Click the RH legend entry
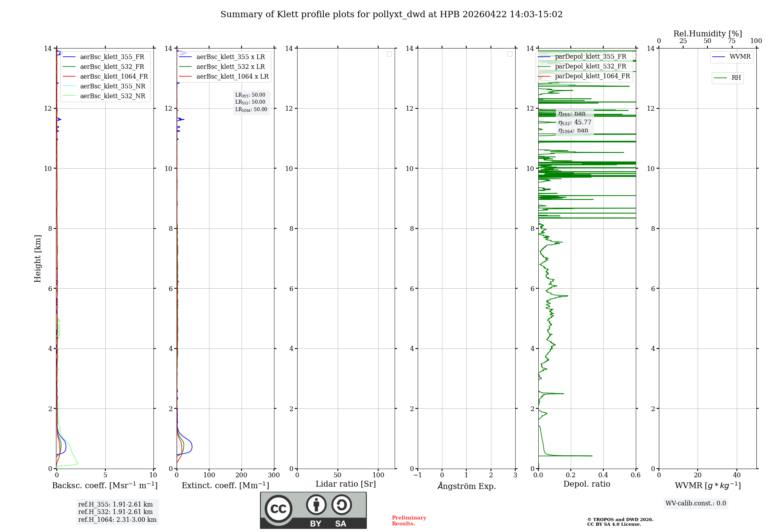The height and width of the screenshot is (532, 783). pos(736,78)
